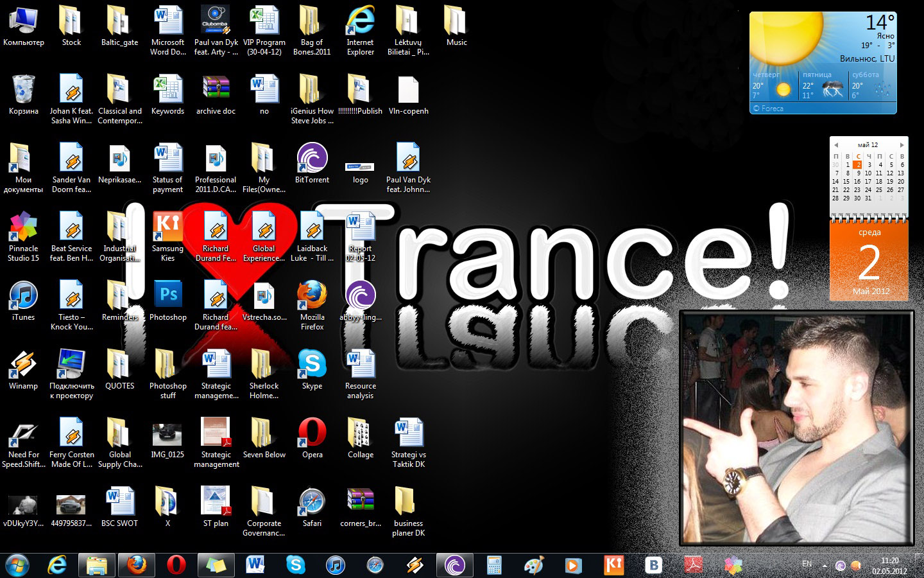Go to next month in calendar gadget
This screenshot has width=924, height=578.
[902, 145]
